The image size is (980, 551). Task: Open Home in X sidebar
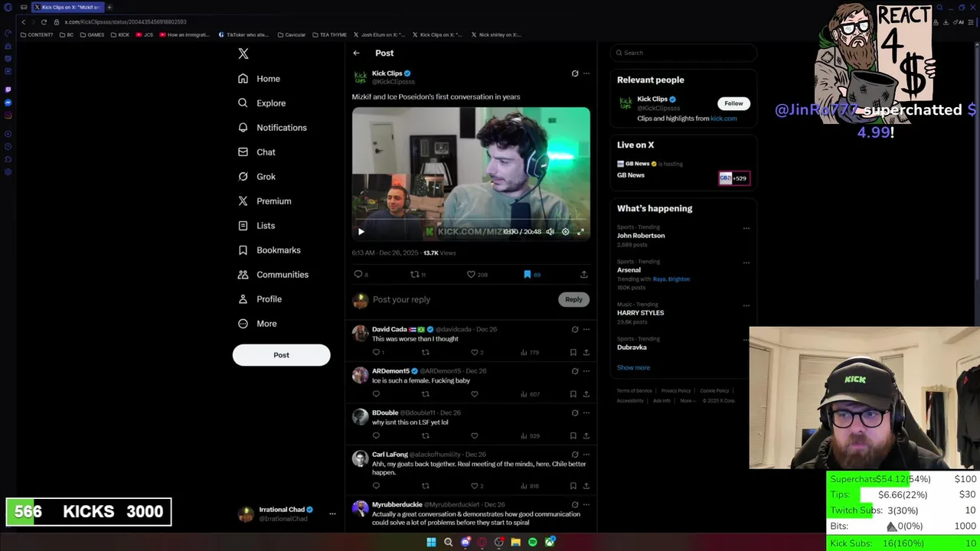pyautogui.click(x=259, y=79)
